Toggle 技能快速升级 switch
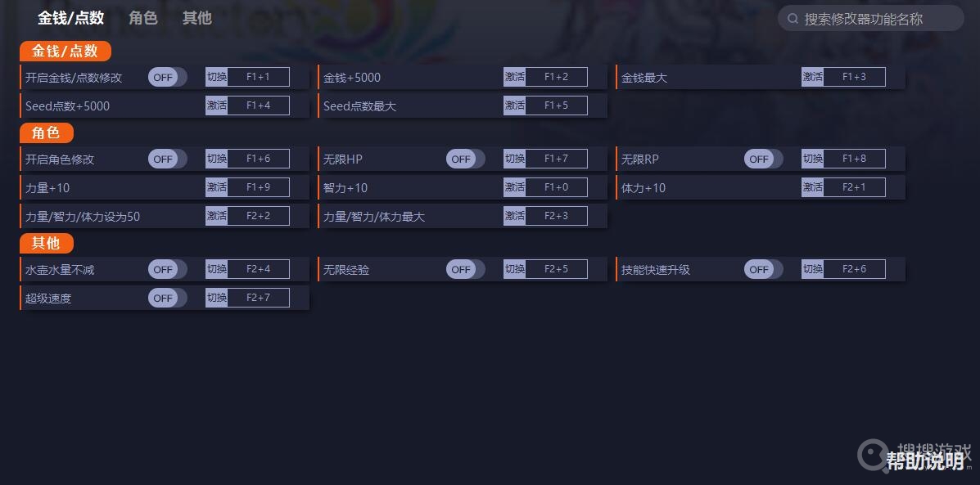Image resolution: width=980 pixels, height=485 pixels. click(x=763, y=269)
